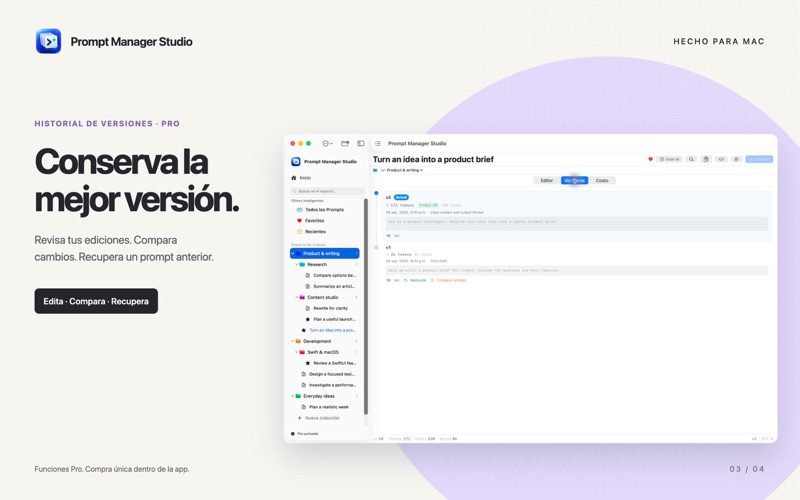Viewport: 800px width, 500px height.
Task: Click the list view icon beside window title
Action: (x=378, y=143)
